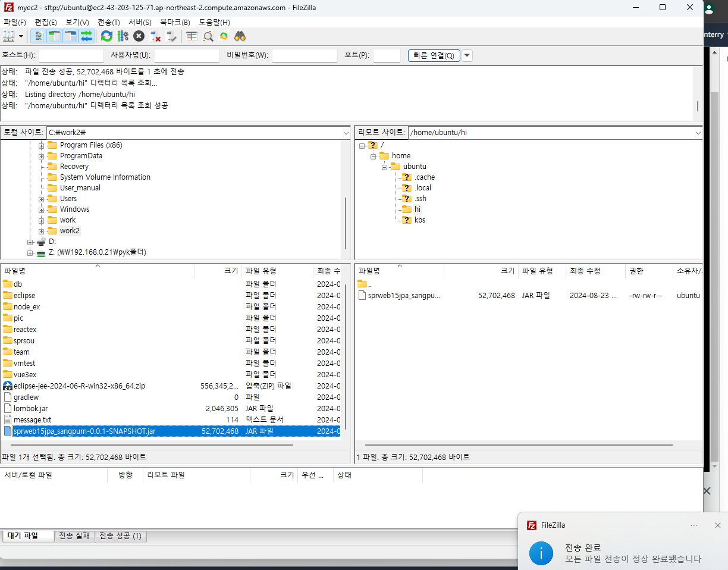The image size is (728, 570).
Task: Open the remote site path dropdown
Action: tap(698, 132)
